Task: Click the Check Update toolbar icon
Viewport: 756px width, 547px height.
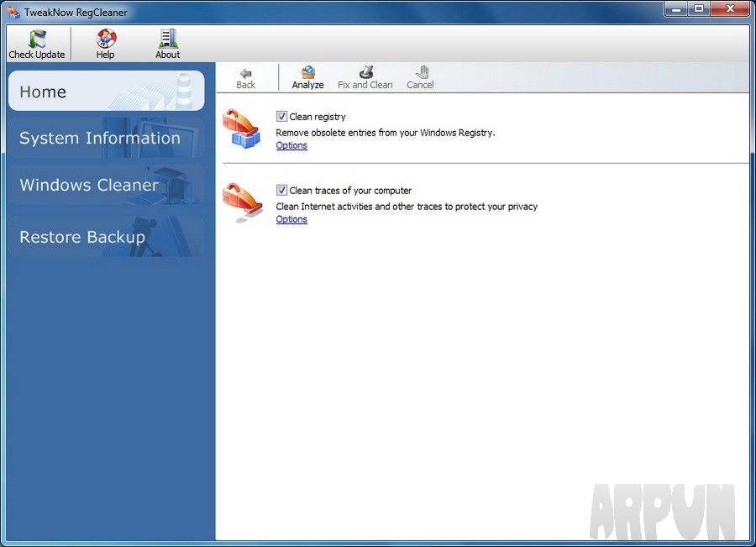Action: coord(37,42)
